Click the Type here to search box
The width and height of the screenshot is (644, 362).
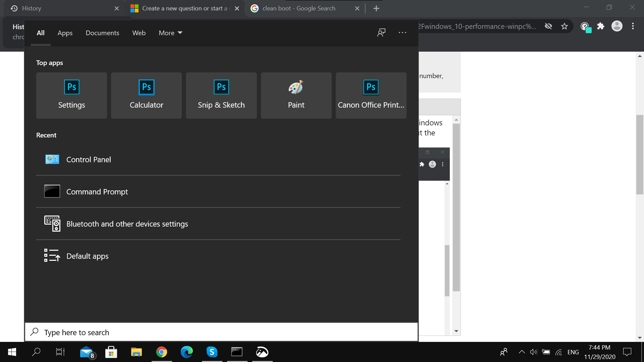pyautogui.click(x=221, y=332)
